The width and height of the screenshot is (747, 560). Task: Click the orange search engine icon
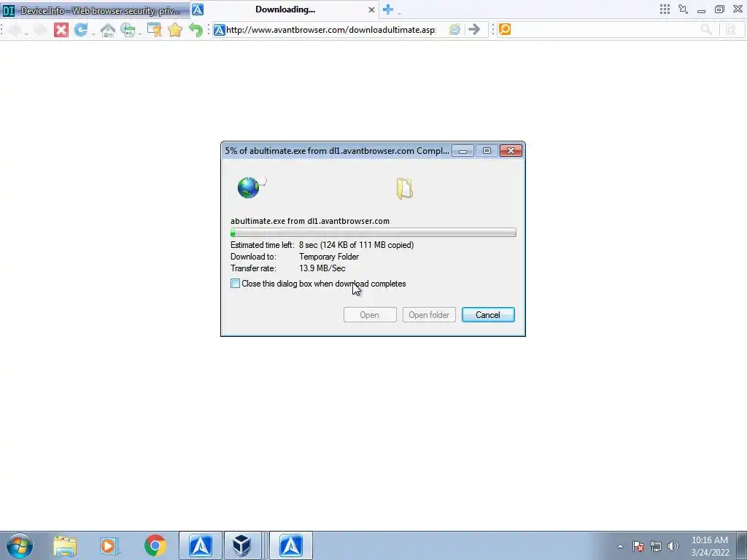click(x=505, y=29)
